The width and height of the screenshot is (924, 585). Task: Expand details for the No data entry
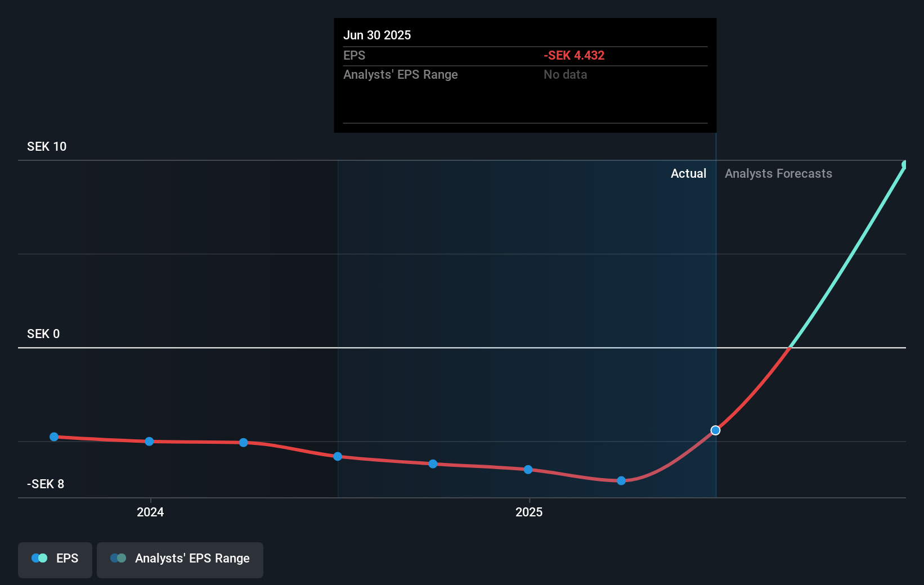coord(565,74)
